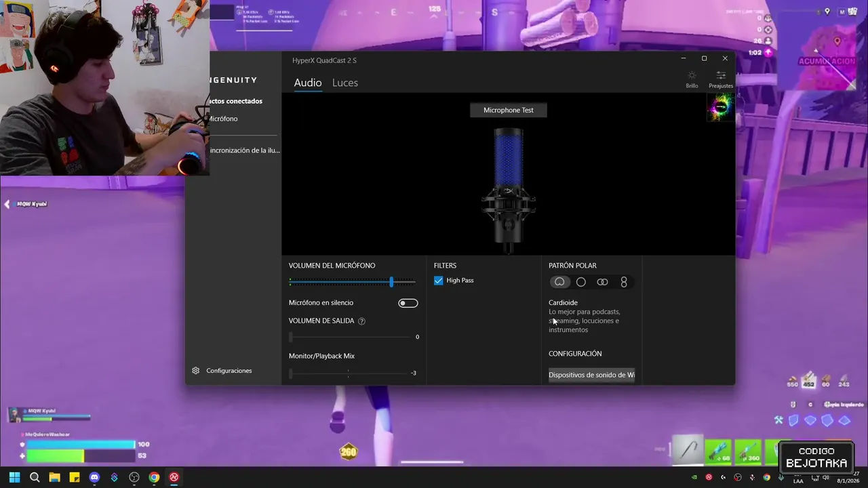868x488 pixels.
Task: Click the VOLUMEN DEL MICRÓFONO heading
Action: [x=332, y=266]
